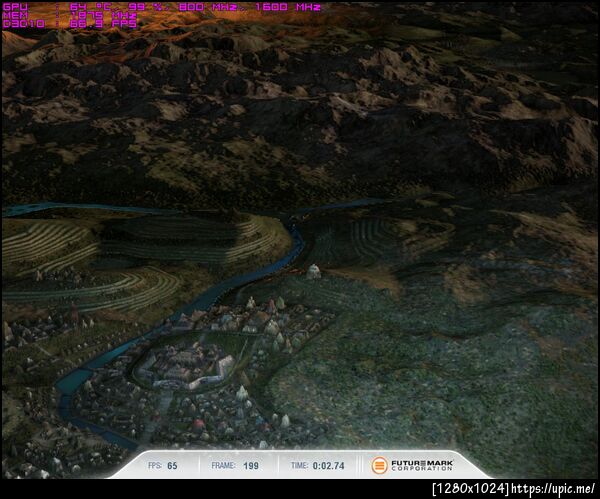This screenshot has height=499, width=600.
Task: Click the GPU overlay line showing 64 °C
Action: (x=161, y=7)
